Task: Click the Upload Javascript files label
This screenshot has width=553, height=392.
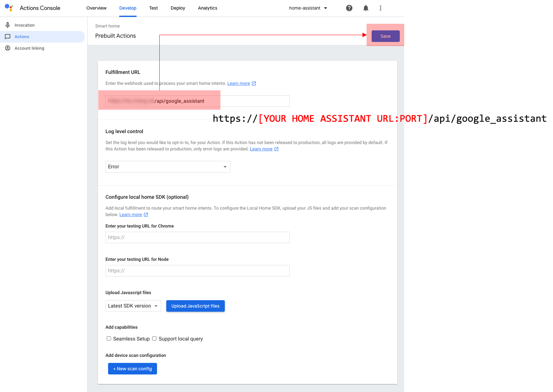Action: click(x=128, y=293)
